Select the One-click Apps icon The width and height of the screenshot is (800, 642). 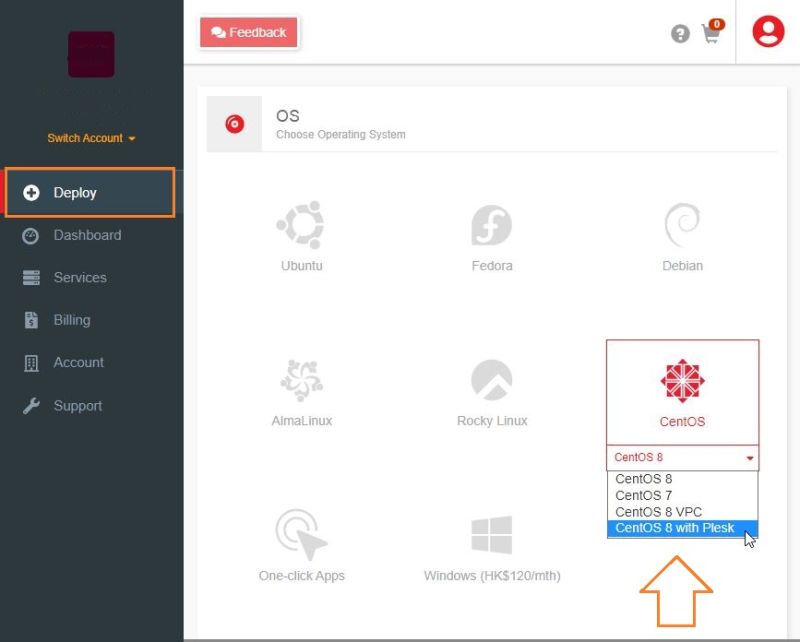[301, 534]
